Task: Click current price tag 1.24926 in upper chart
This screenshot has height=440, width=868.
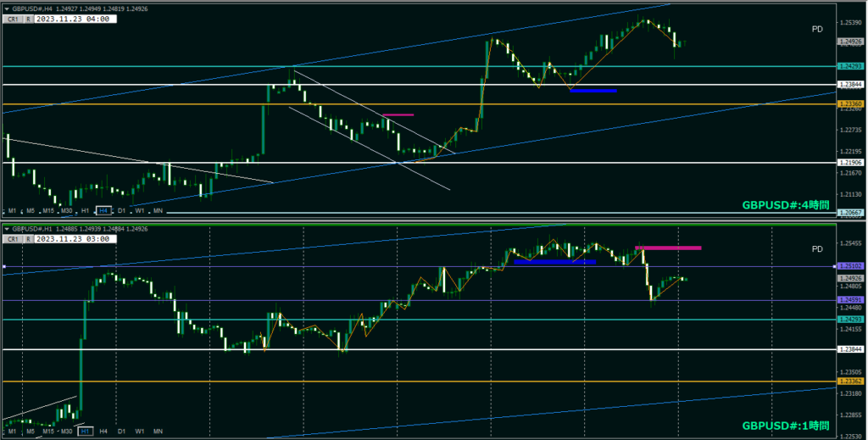Action: (x=850, y=42)
